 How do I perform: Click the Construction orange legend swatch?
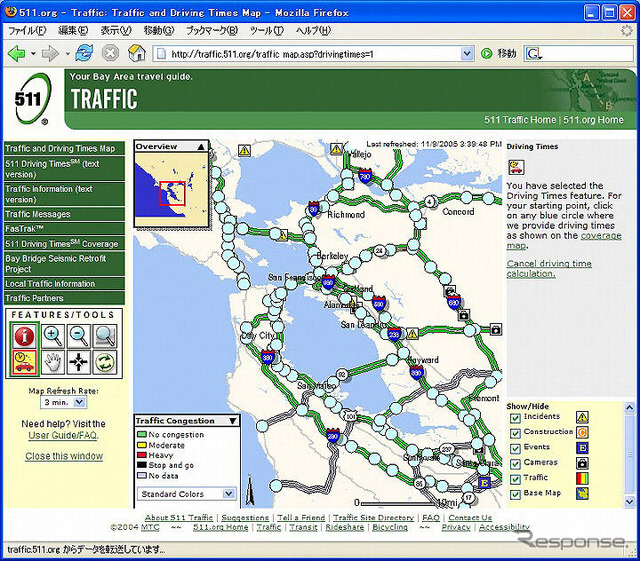click(582, 432)
